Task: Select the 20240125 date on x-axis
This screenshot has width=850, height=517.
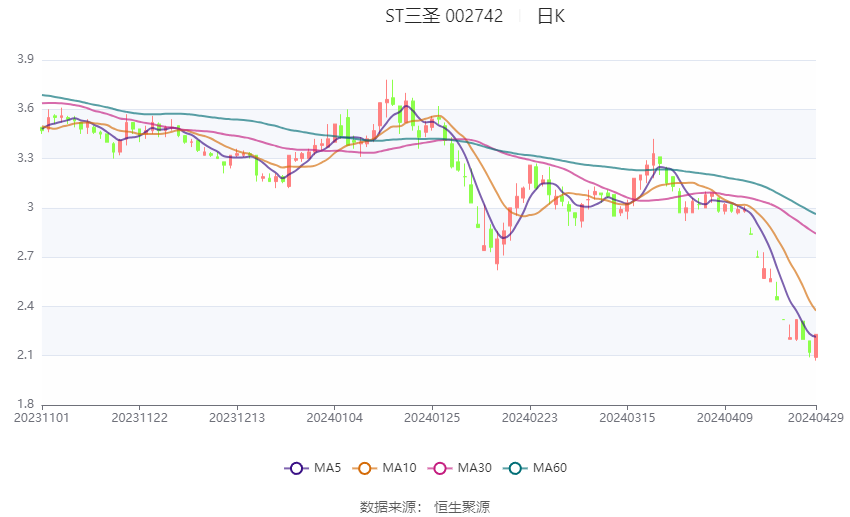Action: (x=432, y=417)
